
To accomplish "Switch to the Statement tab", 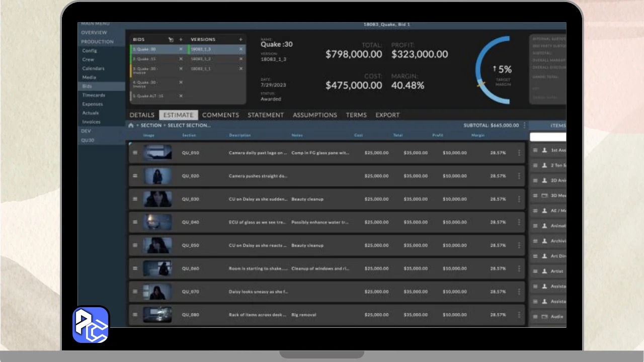I will 266,115.
